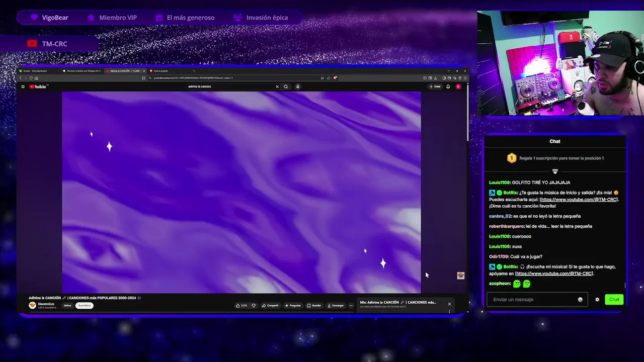Open the Mix playlist options menu
644x362 pixels.
click(449, 311)
